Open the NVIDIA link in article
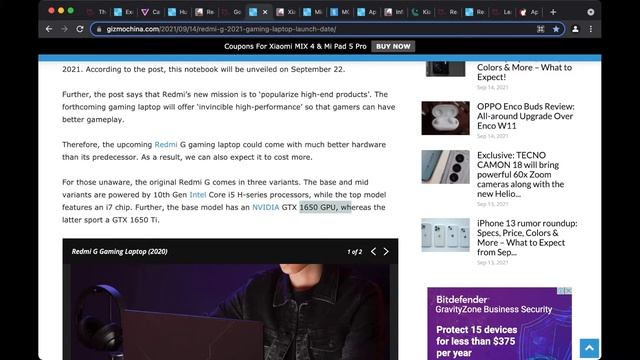The height and width of the screenshot is (360, 640). point(266,207)
